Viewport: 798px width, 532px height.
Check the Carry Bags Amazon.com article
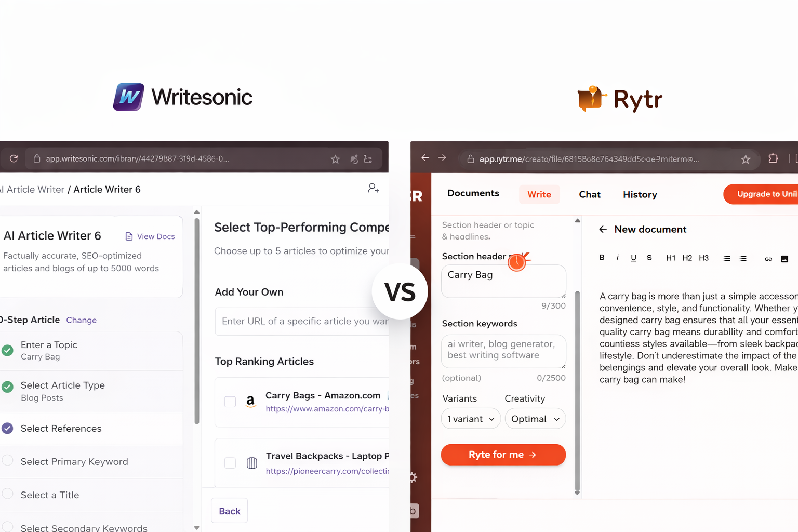(x=230, y=402)
